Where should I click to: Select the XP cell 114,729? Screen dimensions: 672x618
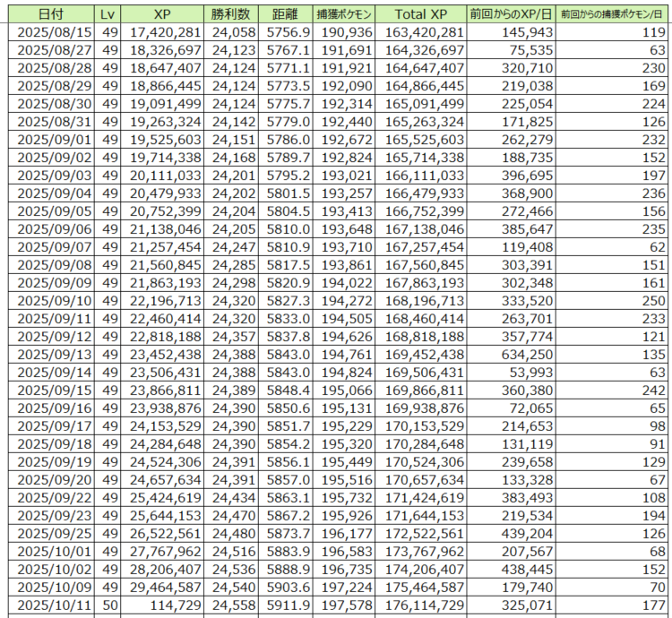point(162,607)
